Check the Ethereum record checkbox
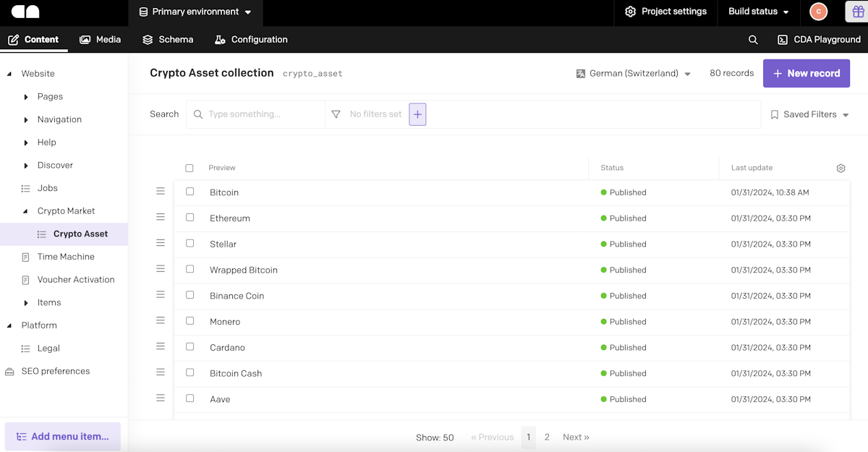 (x=190, y=217)
